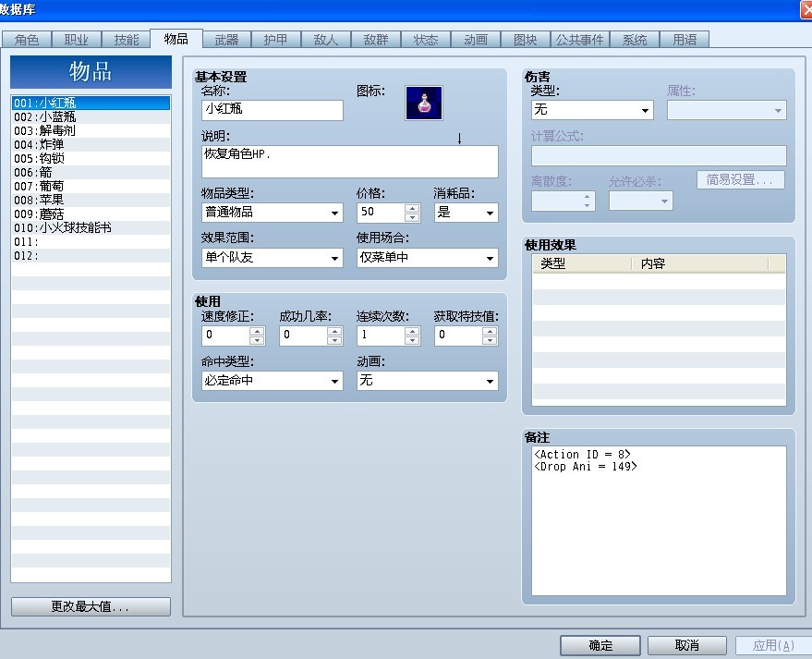
Task: Increase 价格 with the up arrow
Action: point(412,208)
